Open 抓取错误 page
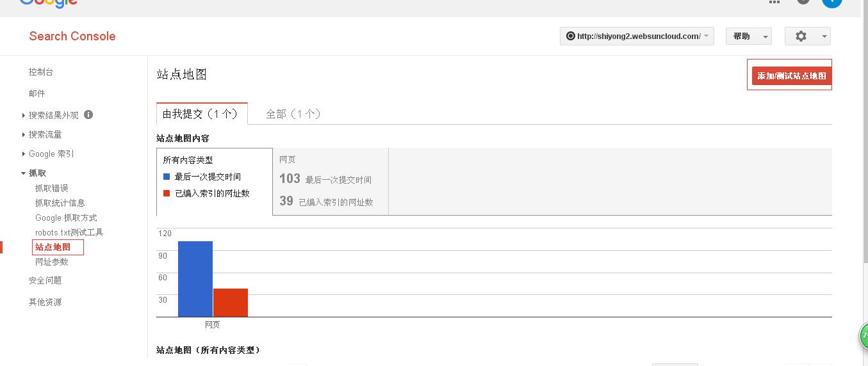Image resolution: width=868 pixels, height=366 pixels. (x=51, y=188)
